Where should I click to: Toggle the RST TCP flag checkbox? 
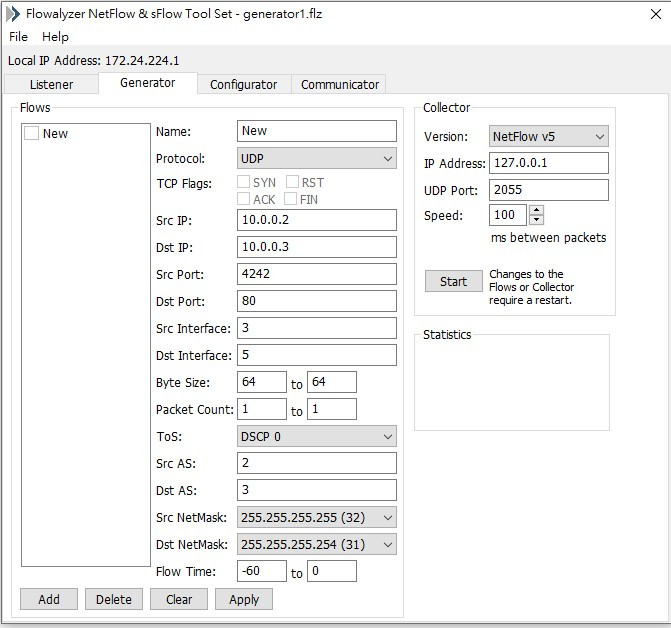[x=292, y=182]
